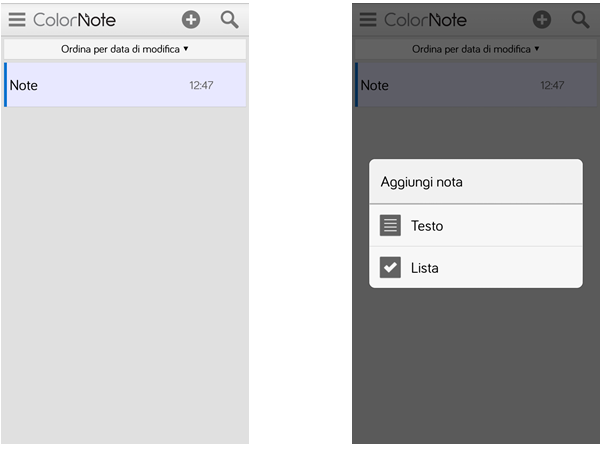Click the dimmed search magnifier on the right screen

[580, 20]
